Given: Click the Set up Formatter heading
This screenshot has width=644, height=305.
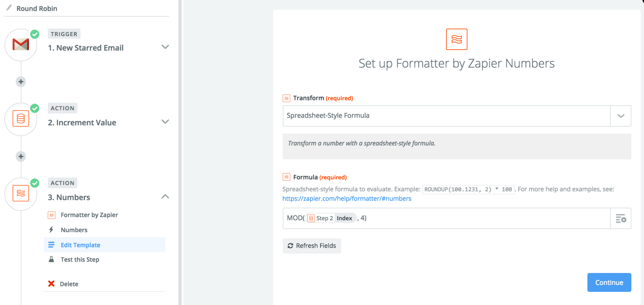Looking at the screenshot, I should (456, 63).
